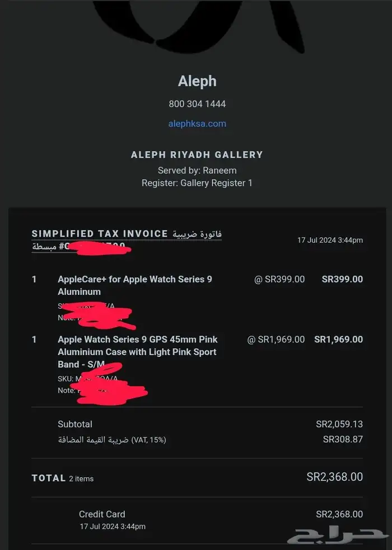
Task: Select the AppleCare+ for Apple Watch item name
Action: coord(135,285)
